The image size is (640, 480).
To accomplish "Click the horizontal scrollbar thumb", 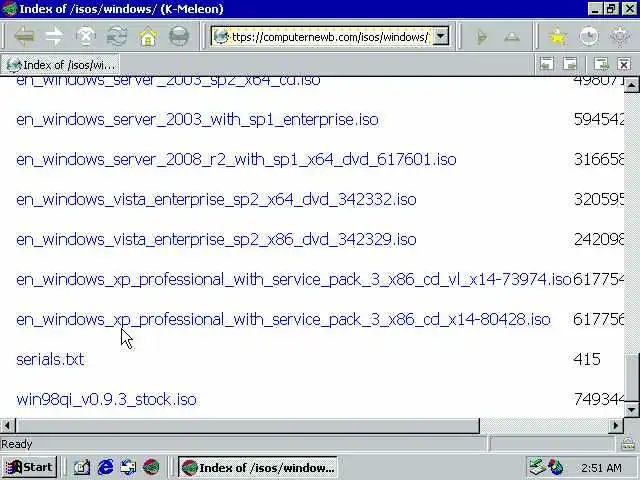I will click(x=247, y=426).
